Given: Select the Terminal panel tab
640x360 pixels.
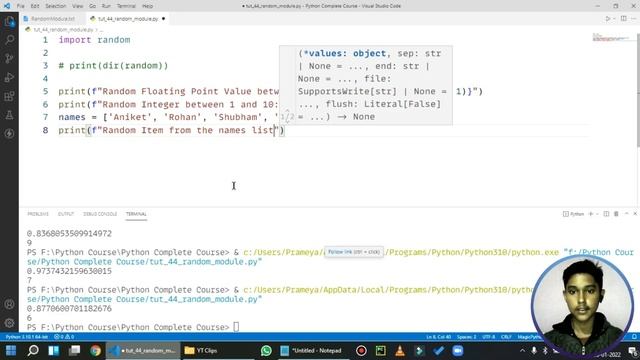Looking at the screenshot, I should click(136, 214).
